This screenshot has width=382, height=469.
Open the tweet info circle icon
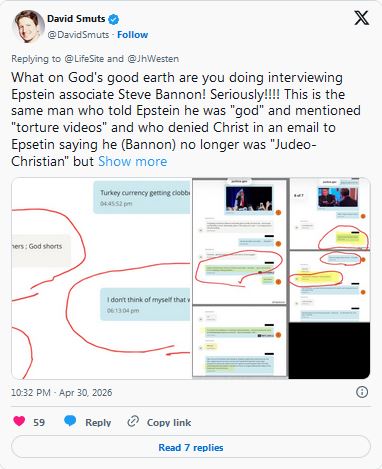point(362,392)
